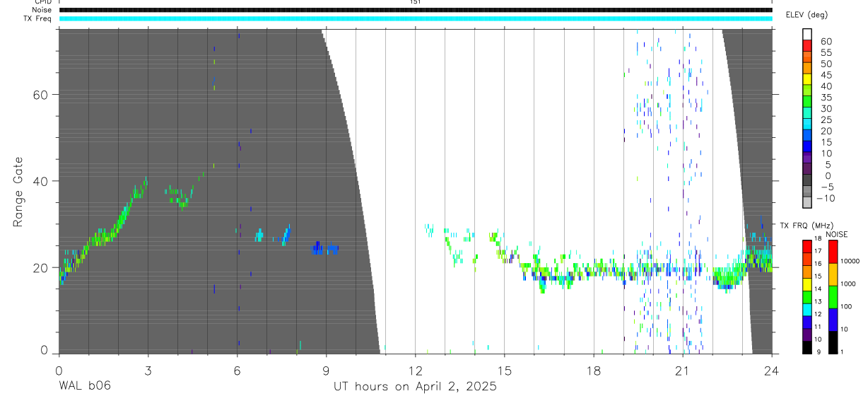Click the x-axis tick label '12'
Image resolution: width=868 pixels, height=401 pixels.
click(415, 370)
